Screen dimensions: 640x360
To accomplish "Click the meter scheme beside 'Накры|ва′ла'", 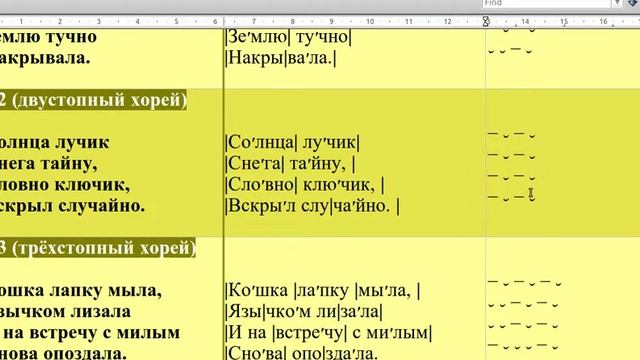I will pyautogui.click(x=511, y=51).
